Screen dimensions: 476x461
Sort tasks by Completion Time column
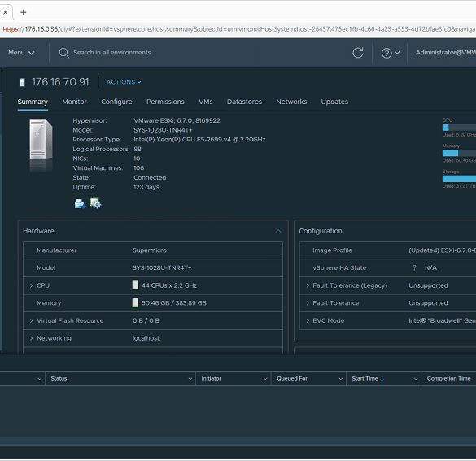(448, 379)
